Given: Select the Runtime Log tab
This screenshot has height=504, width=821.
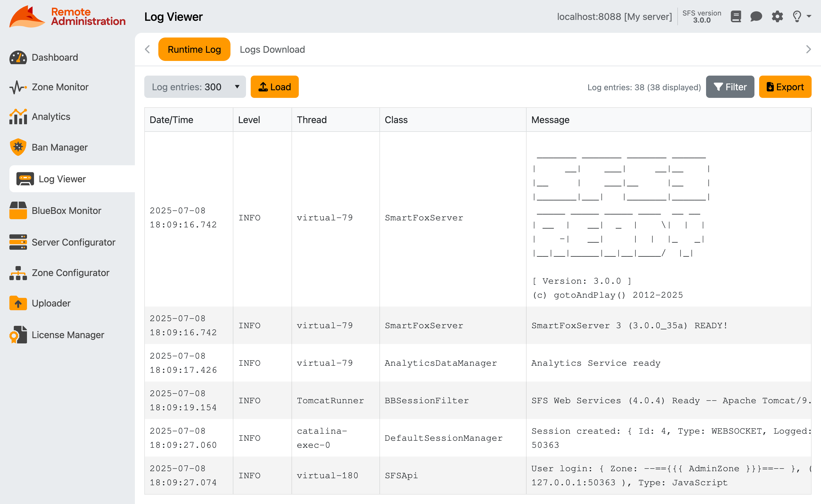Looking at the screenshot, I should point(194,49).
